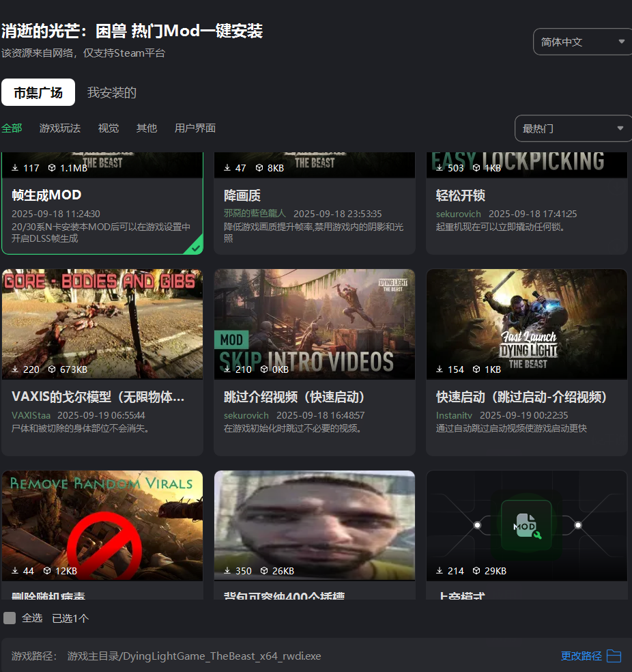The image size is (632, 672).
Task: Click author sekurovich on 轻松开锁 card
Action: click(458, 214)
